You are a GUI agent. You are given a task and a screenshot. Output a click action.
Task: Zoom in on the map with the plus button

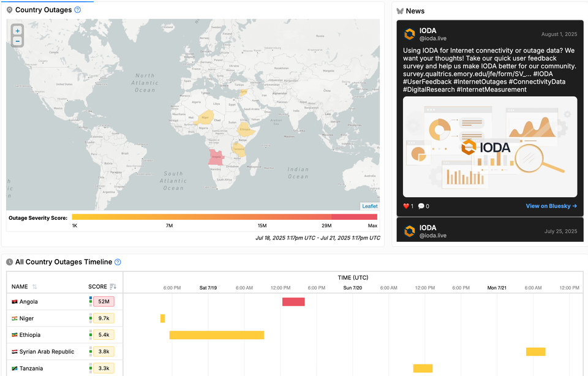[17, 30]
